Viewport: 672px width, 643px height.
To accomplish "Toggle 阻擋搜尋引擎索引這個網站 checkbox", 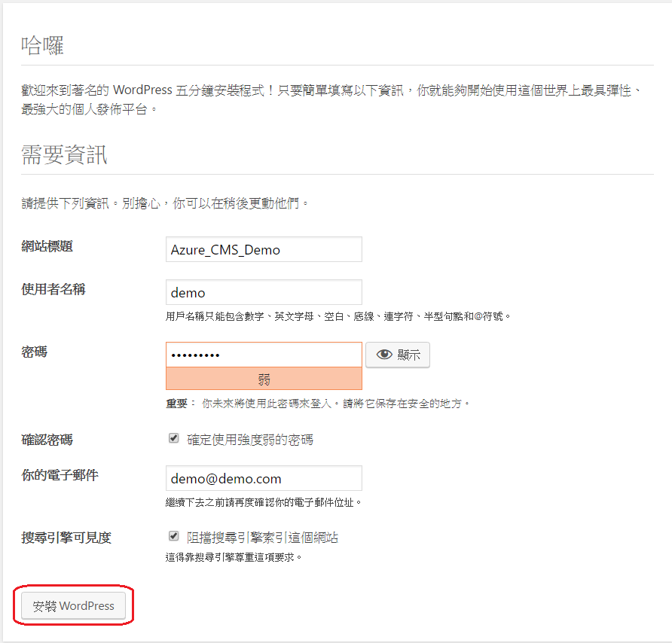I will click(x=173, y=536).
